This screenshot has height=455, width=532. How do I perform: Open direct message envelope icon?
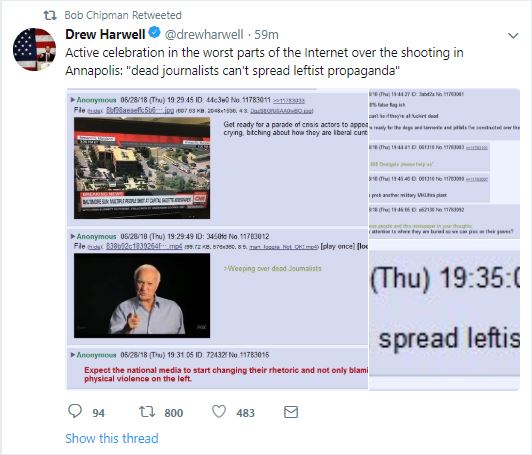click(291, 412)
